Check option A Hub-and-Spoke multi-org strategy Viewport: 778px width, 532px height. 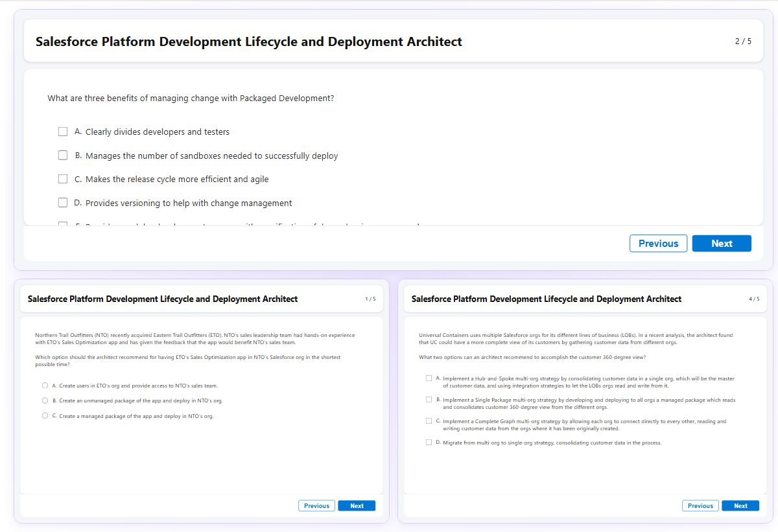point(429,378)
